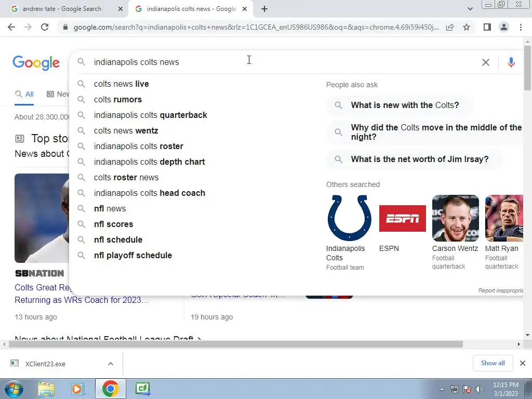Share this page from the address bar
The height and width of the screenshot is (399, 532).
(450, 27)
